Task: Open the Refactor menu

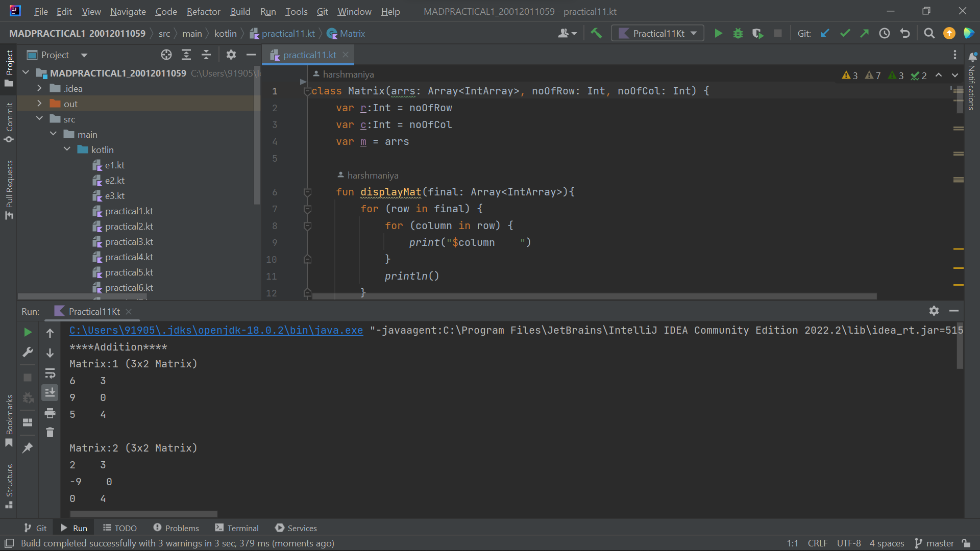Action: click(x=203, y=11)
